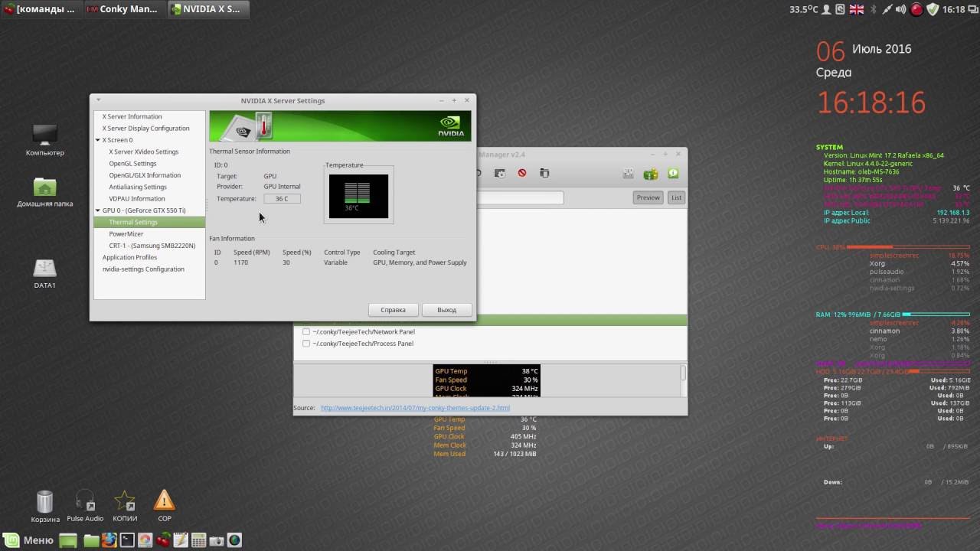Select X Server Display Configuration

pyautogui.click(x=145, y=129)
